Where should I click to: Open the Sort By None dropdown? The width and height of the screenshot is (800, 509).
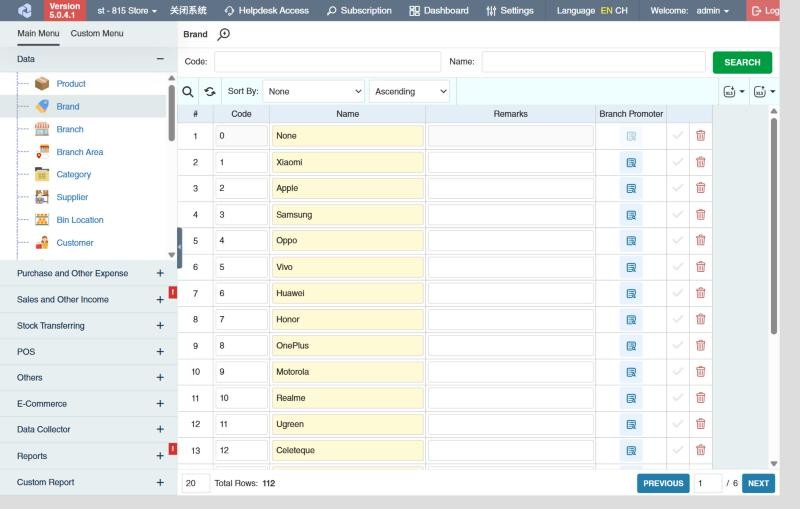click(314, 92)
